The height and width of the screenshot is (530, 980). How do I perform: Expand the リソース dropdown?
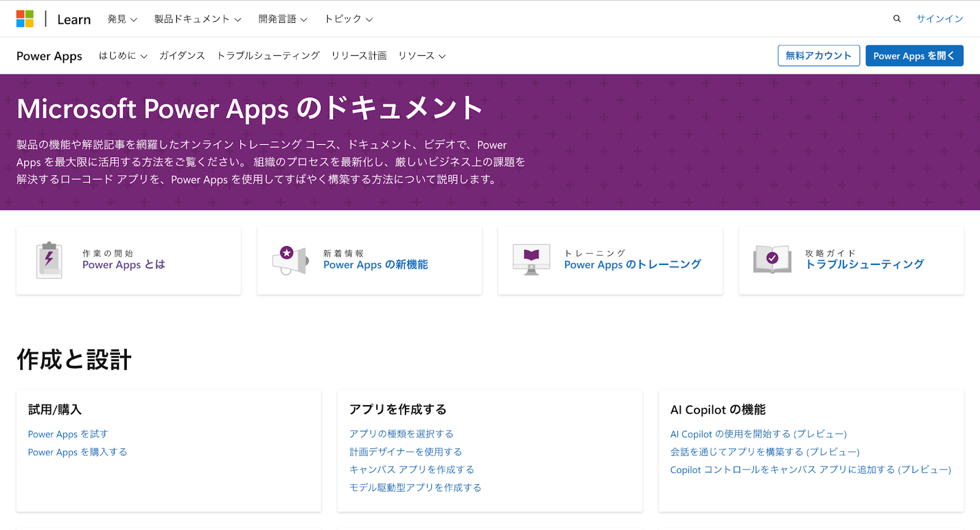point(422,56)
